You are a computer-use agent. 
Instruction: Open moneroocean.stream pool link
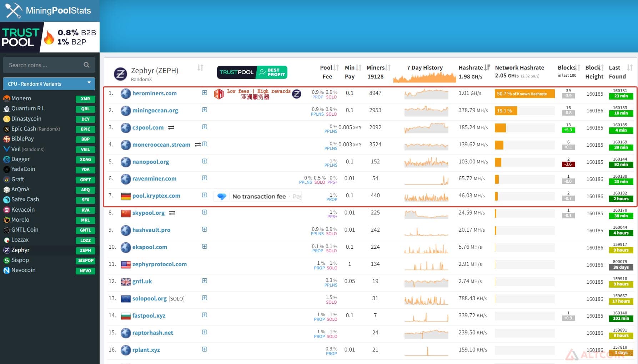point(161,145)
